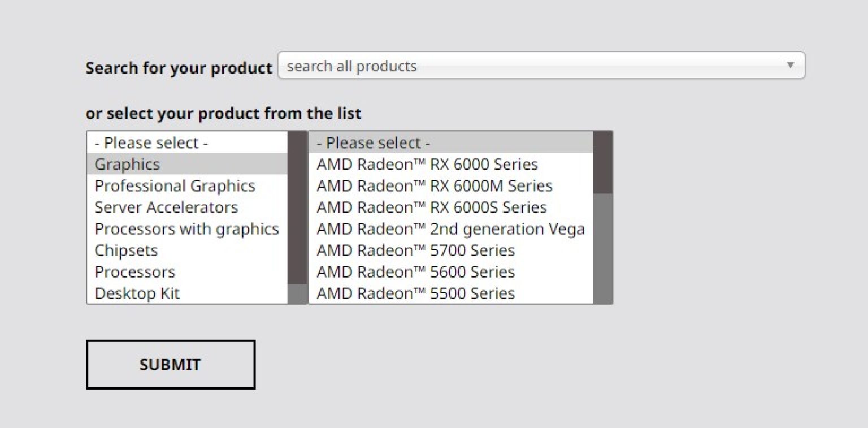
Task: Select Processors with graphics option
Action: tap(186, 229)
